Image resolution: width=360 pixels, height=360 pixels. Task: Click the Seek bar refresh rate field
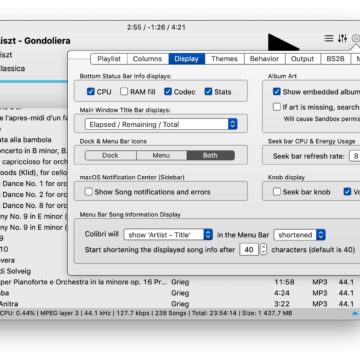(x=355, y=156)
